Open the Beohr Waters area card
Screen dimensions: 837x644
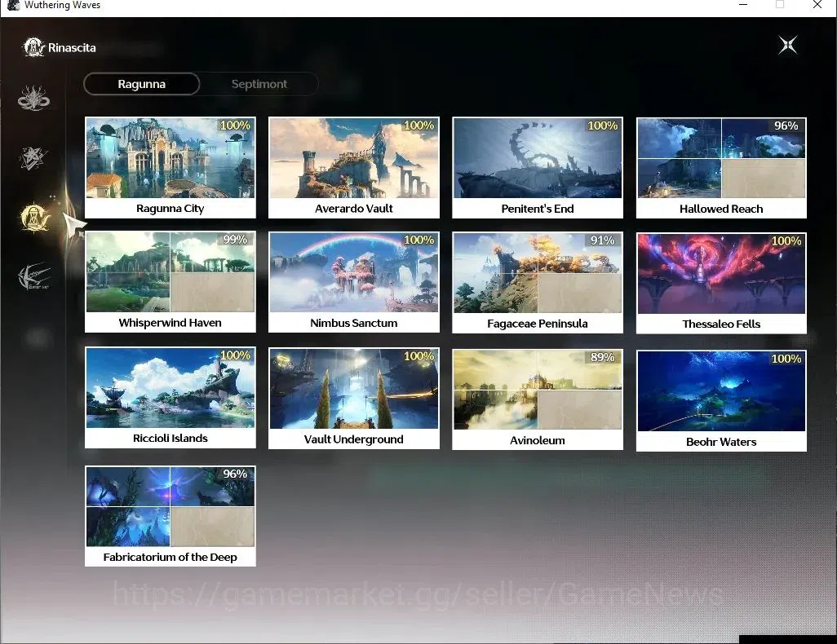[721, 400]
